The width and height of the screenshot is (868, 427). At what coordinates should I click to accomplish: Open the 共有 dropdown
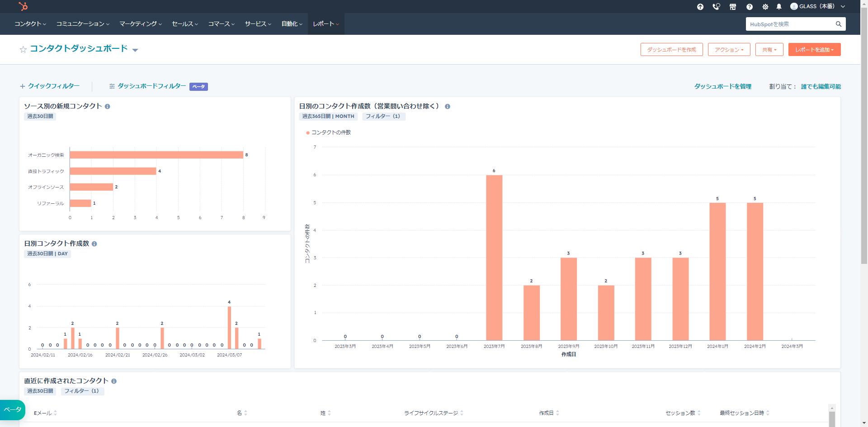tap(769, 49)
